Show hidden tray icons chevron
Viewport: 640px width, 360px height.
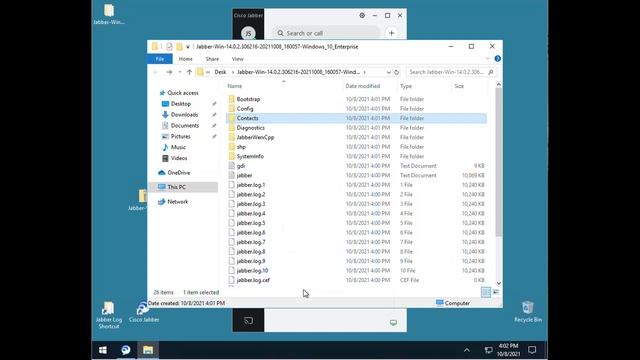tap(467, 350)
